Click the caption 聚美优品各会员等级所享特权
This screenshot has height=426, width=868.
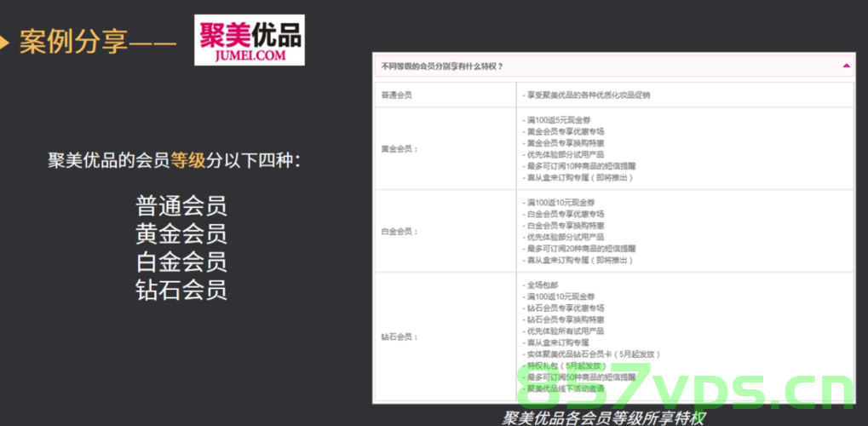tap(603, 417)
